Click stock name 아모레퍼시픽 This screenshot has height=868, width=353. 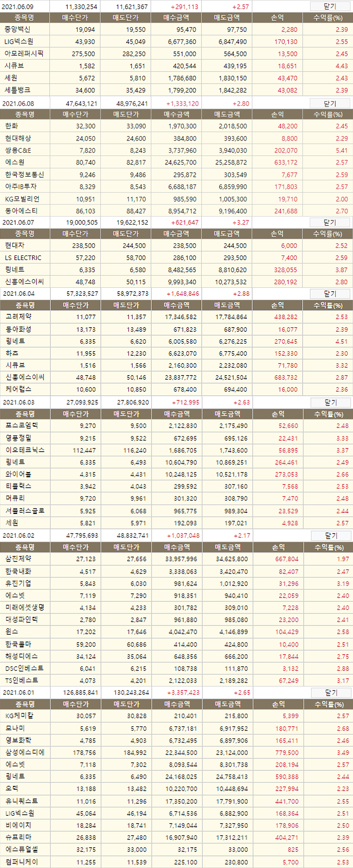[24, 54]
